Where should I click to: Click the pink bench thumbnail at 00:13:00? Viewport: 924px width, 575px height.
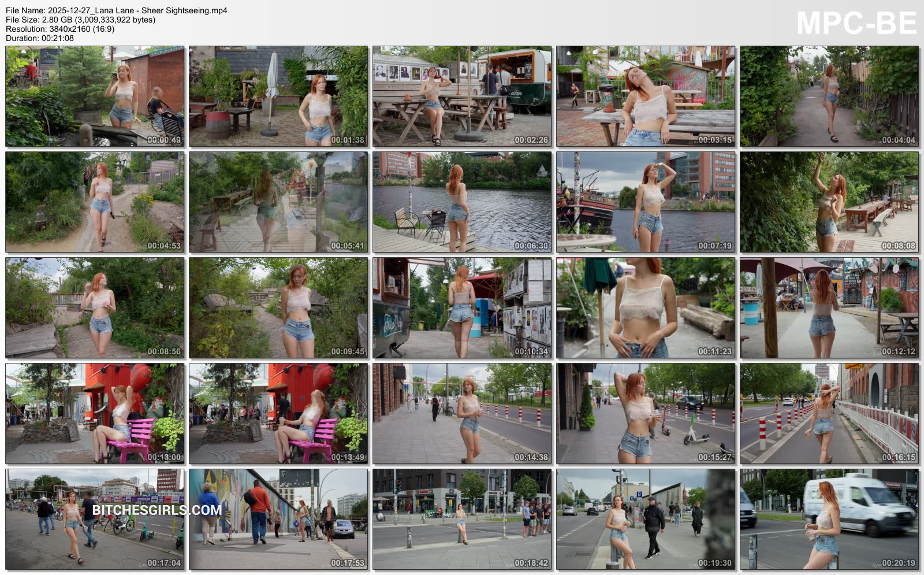(95, 414)
